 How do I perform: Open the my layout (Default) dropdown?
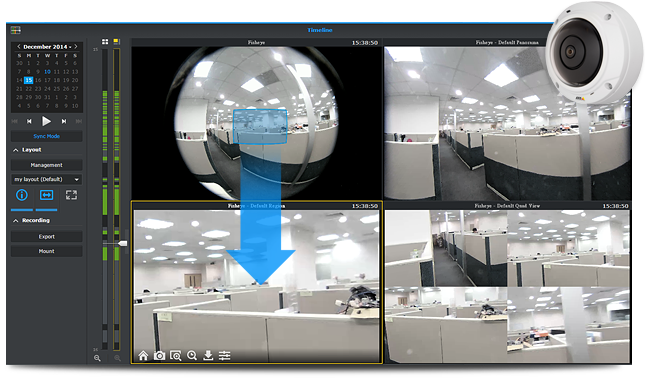46,179
